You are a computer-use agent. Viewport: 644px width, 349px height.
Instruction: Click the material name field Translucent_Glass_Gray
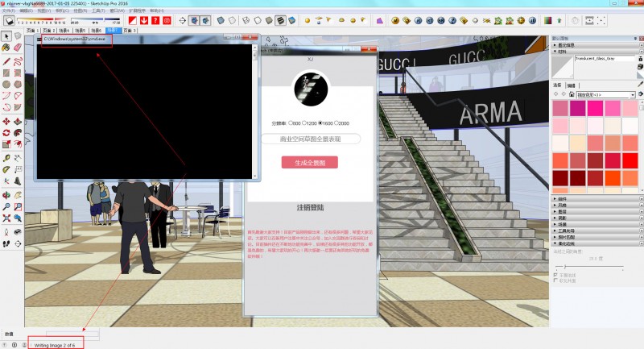point(605,59)
